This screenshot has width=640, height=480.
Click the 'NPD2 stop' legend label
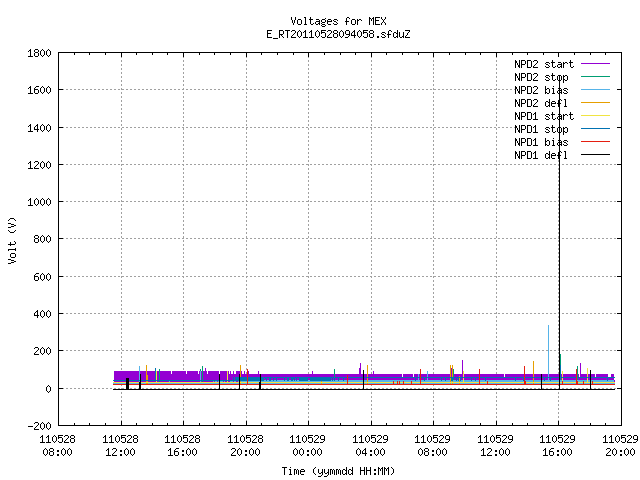pos(541,77)
